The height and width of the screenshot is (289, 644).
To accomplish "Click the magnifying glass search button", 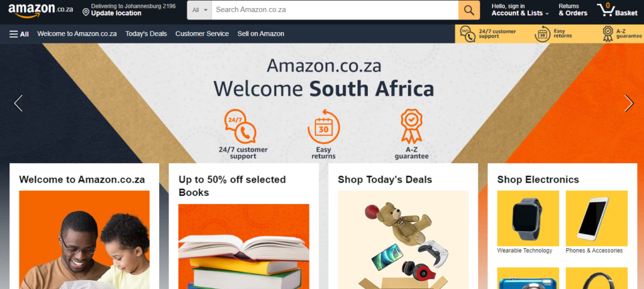I will [x=469, y=10].
